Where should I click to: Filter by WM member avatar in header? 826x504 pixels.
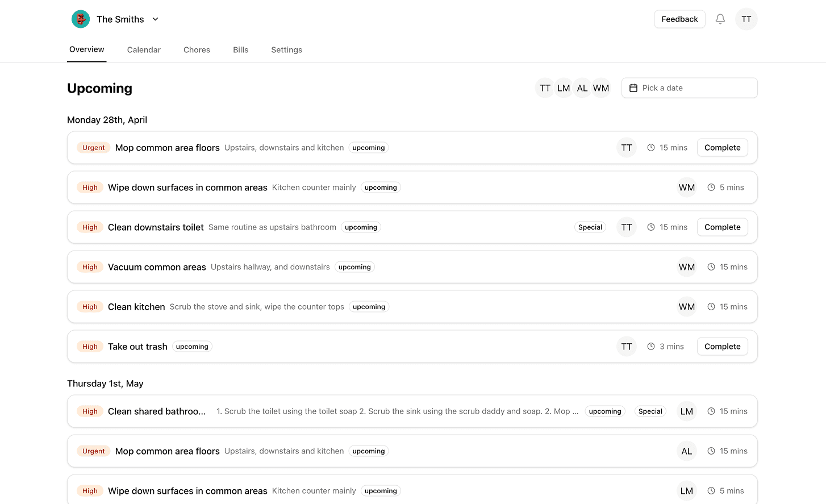coord(601,88)
